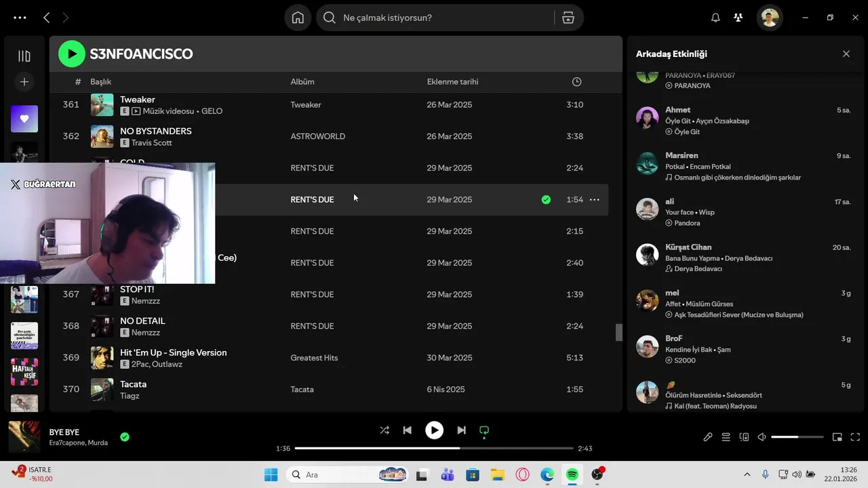This screenshot has height=488, width=868.
Task: Open the 2Pac artist link
Action: [140, 365]
